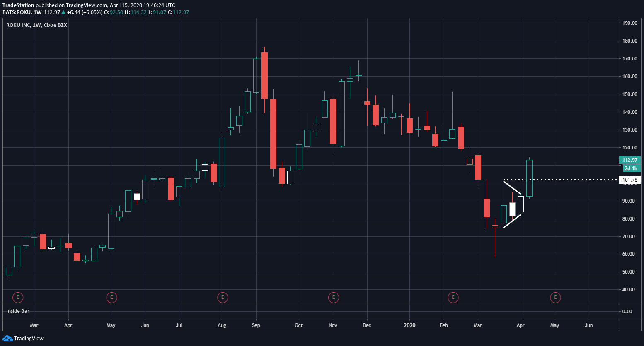Click the Feb label on time axis
Viewport: 644px width, 346px height.
pos(444,325)
